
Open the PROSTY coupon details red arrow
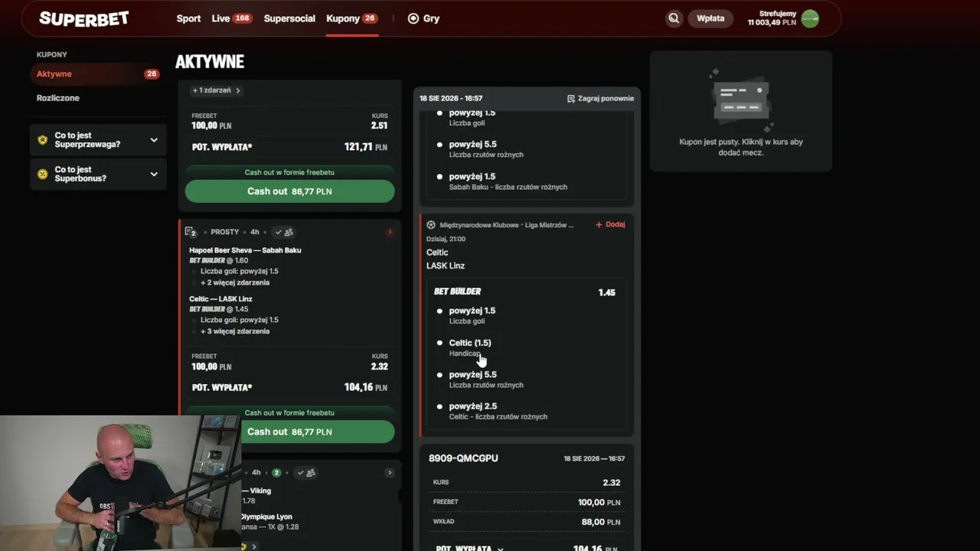[390, 232]
